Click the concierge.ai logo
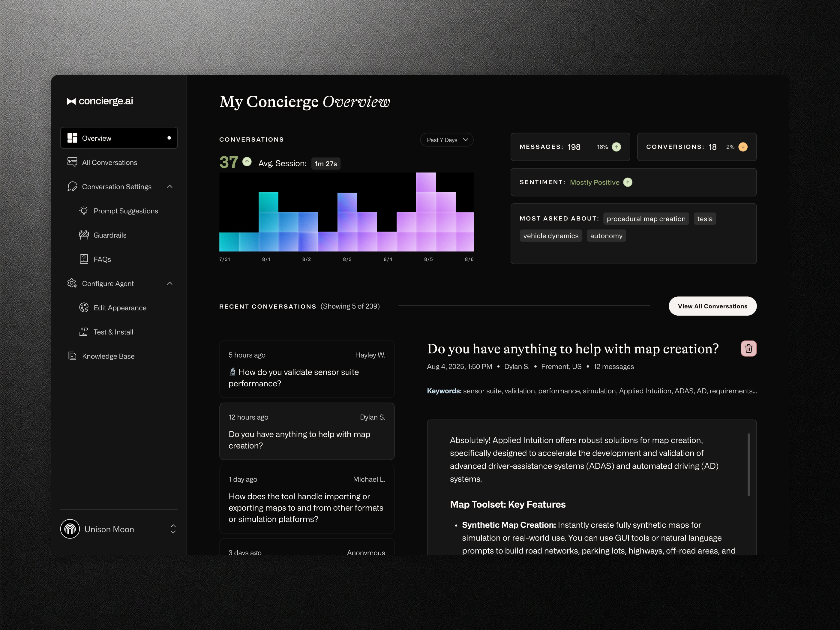This screenshot has height=630, width=840. coord(100,101)
